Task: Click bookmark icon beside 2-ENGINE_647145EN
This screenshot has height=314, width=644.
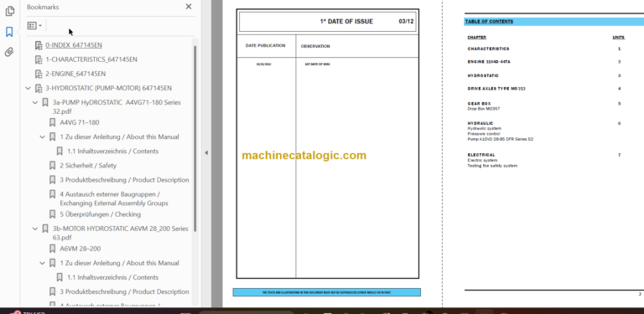Action: 39,75
